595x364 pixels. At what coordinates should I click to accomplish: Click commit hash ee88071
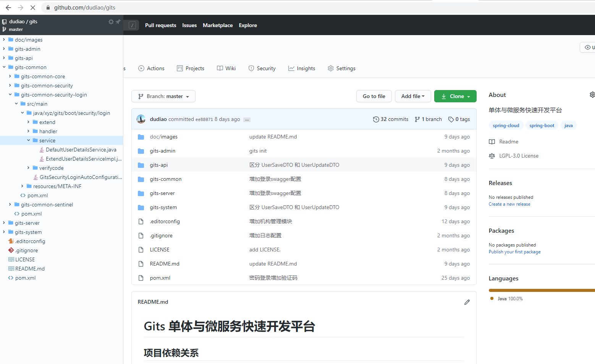(x=204, y=119)
